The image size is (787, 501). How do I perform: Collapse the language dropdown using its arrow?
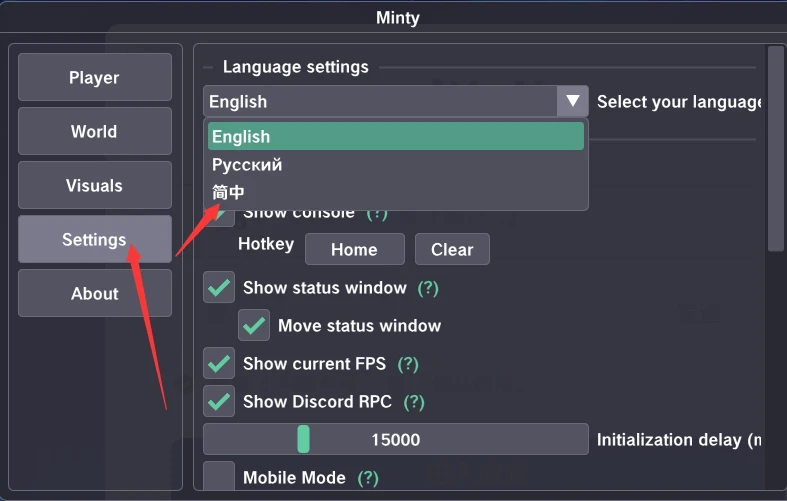click(x=573, y=101)
